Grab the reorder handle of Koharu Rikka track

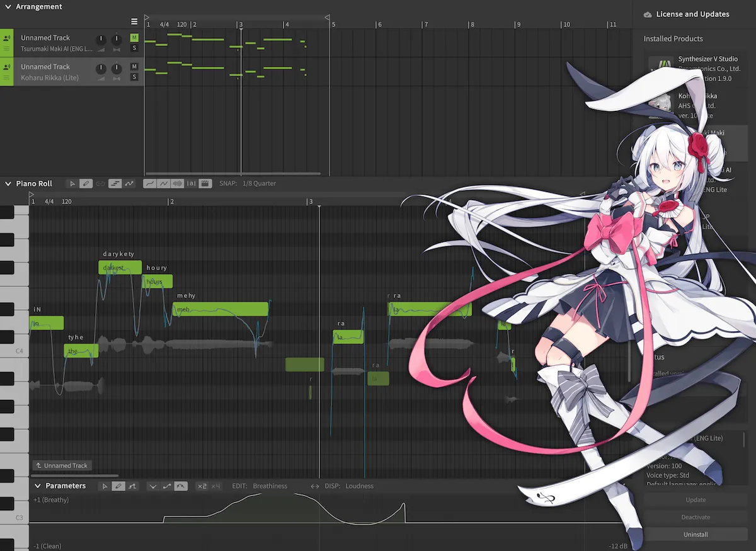[6, 77]
